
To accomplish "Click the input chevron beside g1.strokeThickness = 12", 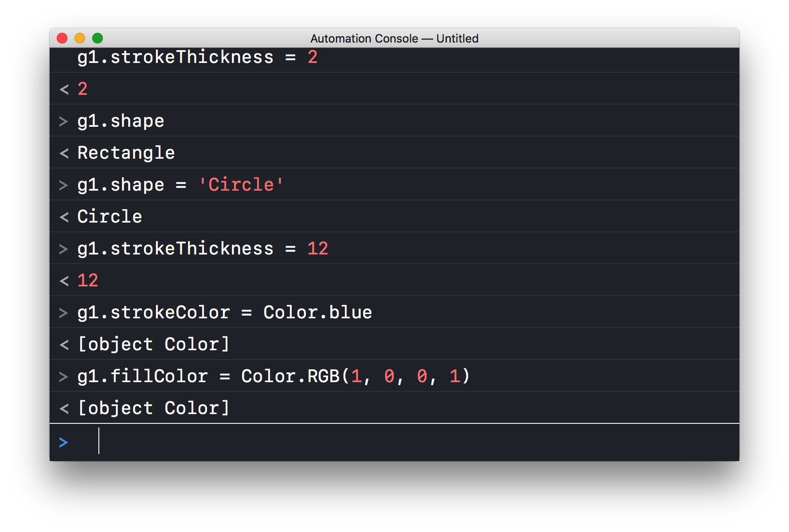I will 63,249.
